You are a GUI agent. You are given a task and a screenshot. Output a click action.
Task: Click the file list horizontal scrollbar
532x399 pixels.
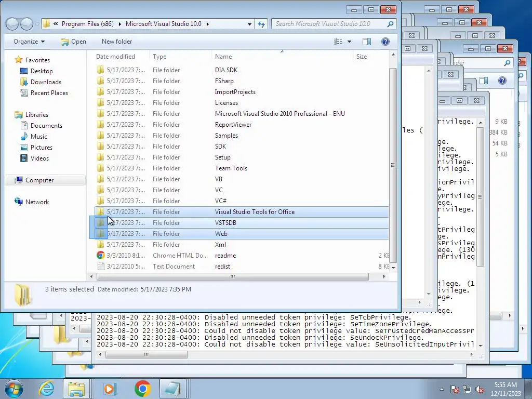(232, 276)
